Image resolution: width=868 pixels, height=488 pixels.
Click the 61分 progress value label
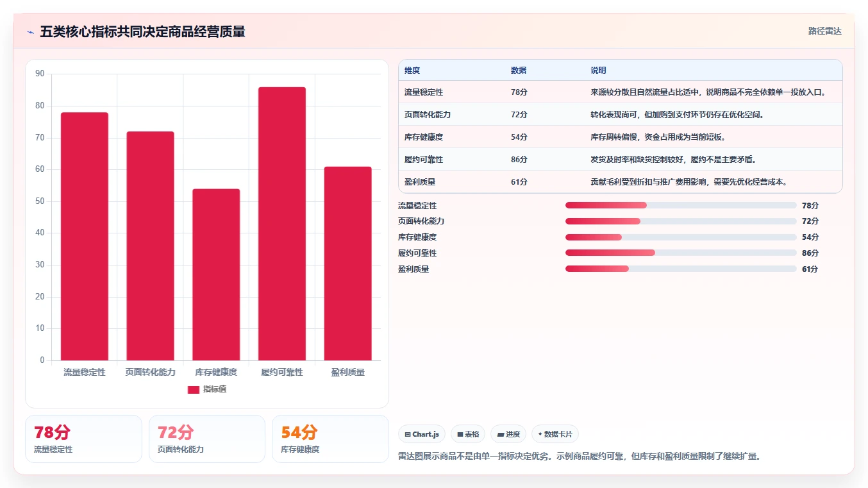(x=810, y=269)
